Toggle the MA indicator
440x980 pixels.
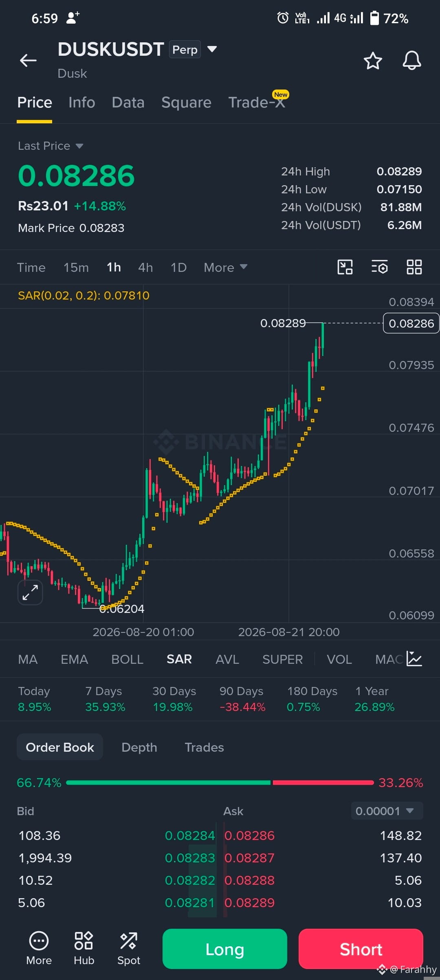pos(28,659)
